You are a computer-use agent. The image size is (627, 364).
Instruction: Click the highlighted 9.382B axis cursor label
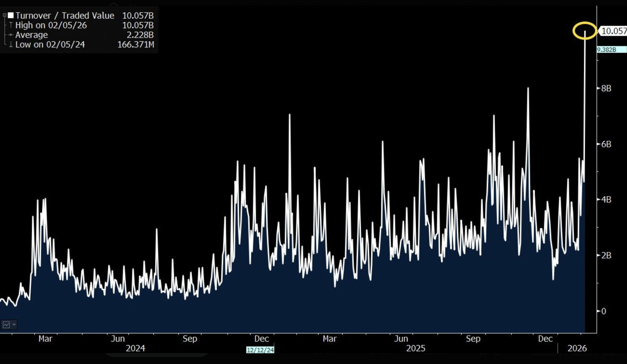611,50
